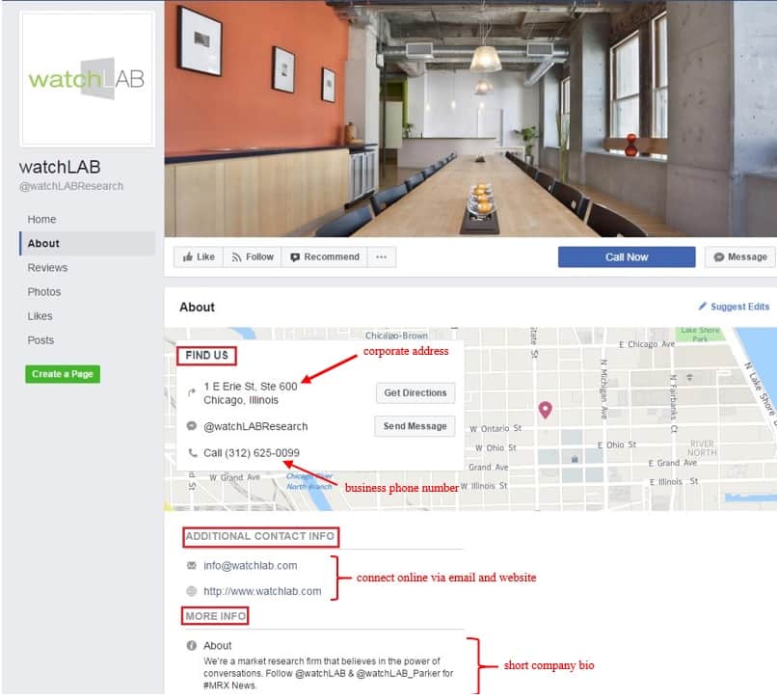777x700 pixels.
Task: Click the messenger icon beside @watchLABResearch
Action: [x=191, y=426]
